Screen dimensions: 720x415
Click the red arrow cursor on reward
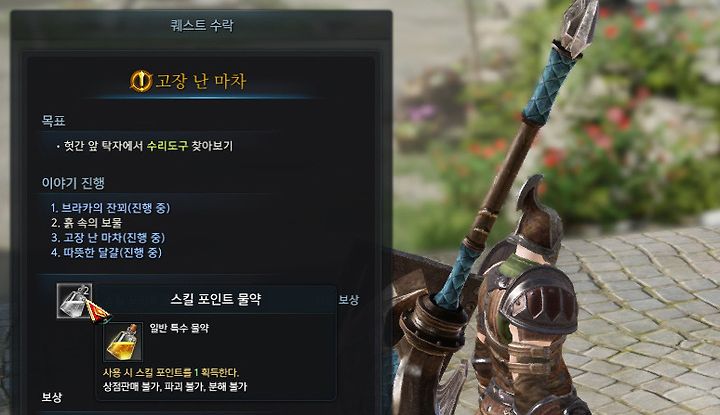coord(98,312)
